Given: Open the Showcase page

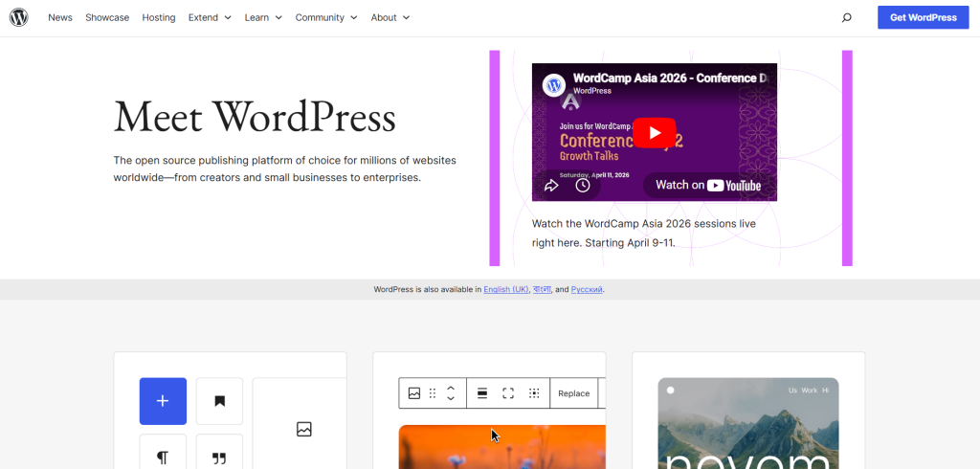Looking at the screenshot, I should (x=107, y=17).
